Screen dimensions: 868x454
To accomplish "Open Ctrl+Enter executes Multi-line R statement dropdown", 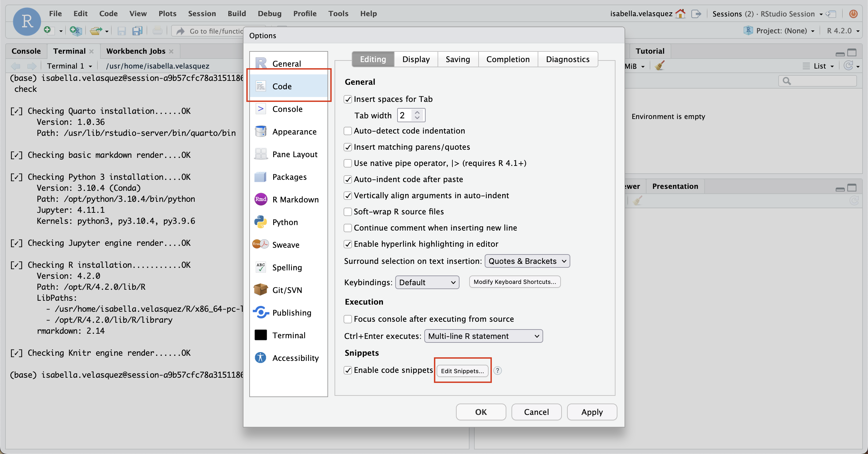I will [483, 336].
